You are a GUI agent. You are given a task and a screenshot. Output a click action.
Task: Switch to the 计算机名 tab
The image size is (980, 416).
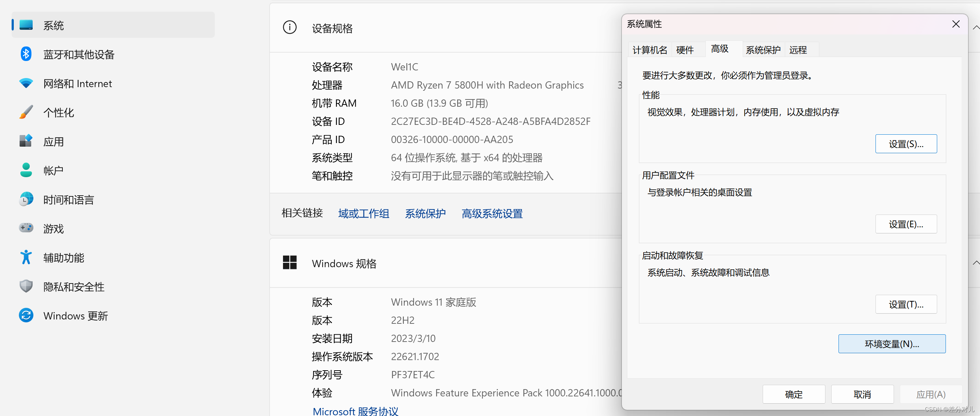pos(650,50)
